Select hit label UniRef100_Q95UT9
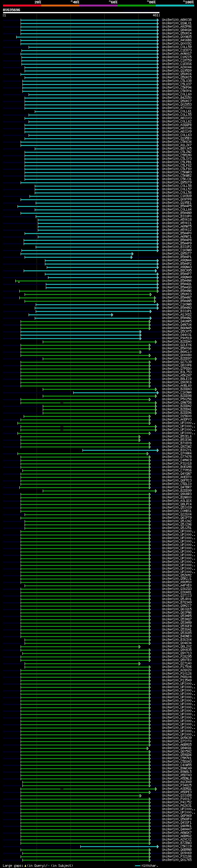The width and height of the screenshot is (197, 868). (177, 182)
